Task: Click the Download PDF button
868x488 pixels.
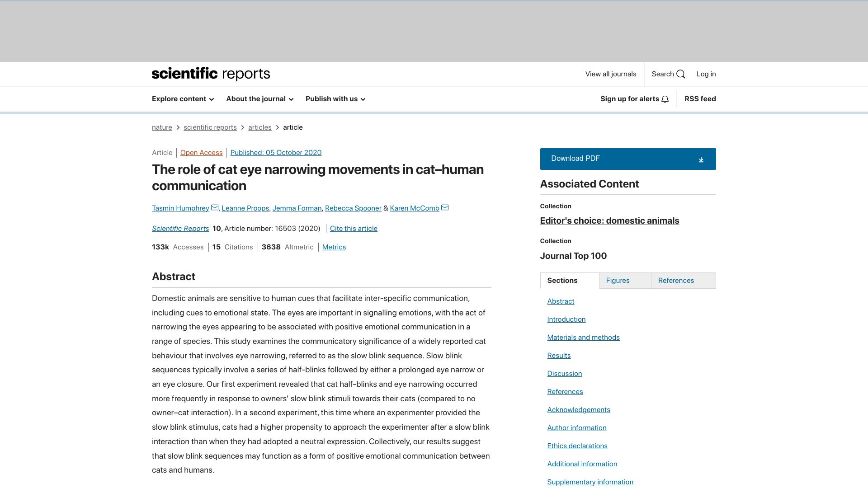Action: (628, 159)
